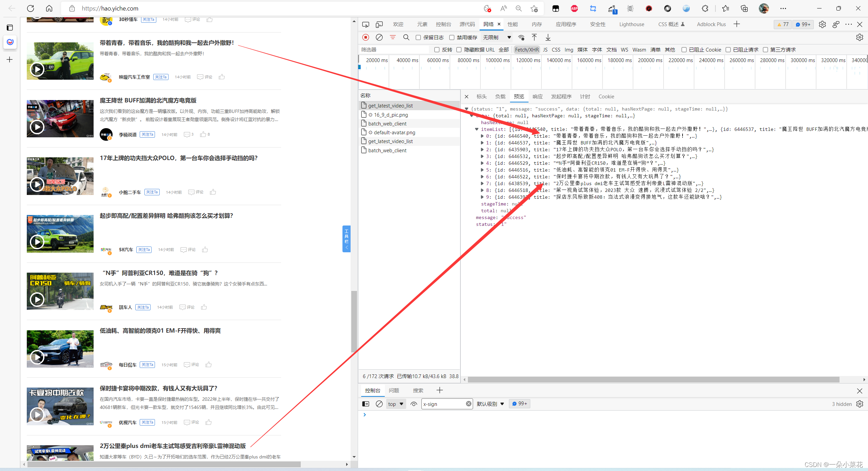Create live expression eye icon
Screen dimensions: 868x471
click(x=414, y=404)
